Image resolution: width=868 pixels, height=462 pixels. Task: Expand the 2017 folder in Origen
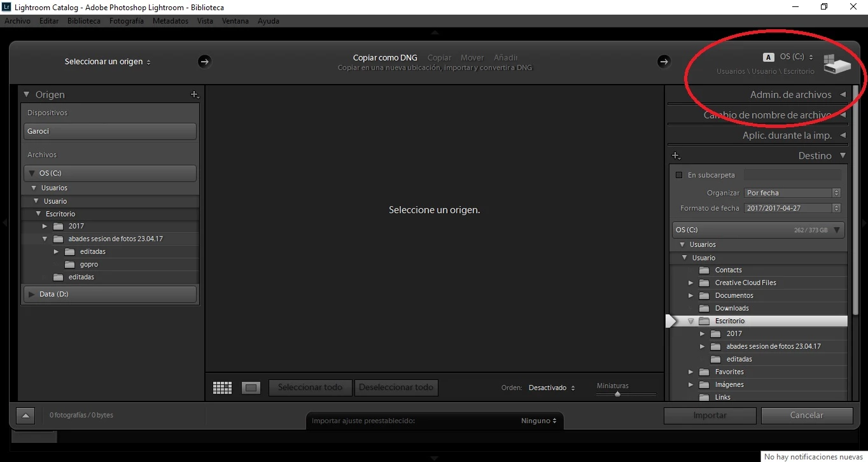tap(45, 226)
